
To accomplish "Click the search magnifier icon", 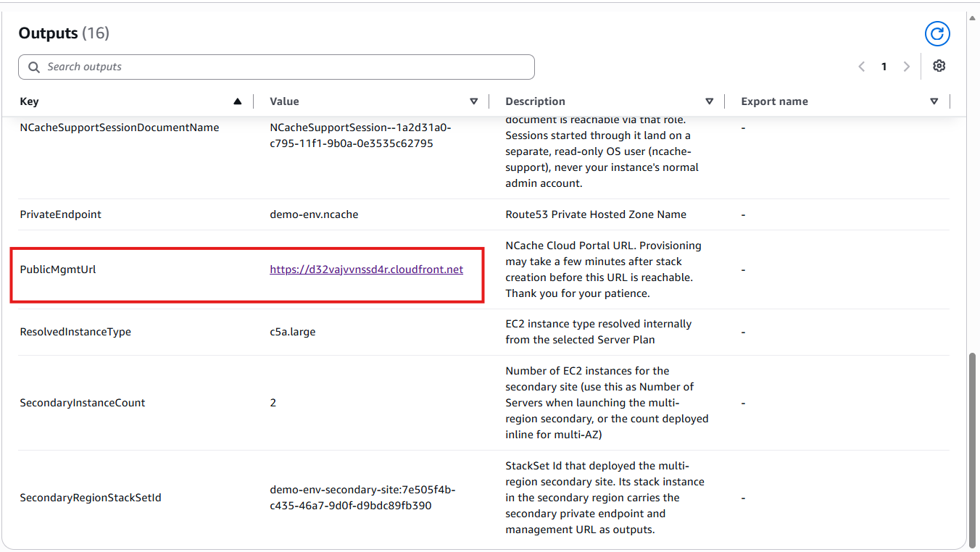I will click(33, 67).
